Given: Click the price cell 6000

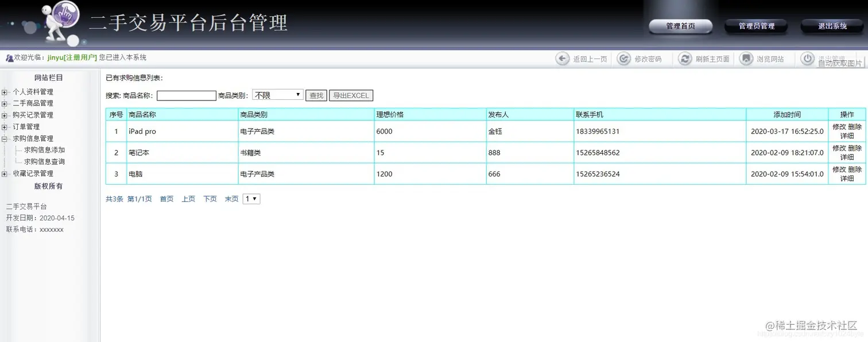Looking at the screenshot, I should pos(430,131).
